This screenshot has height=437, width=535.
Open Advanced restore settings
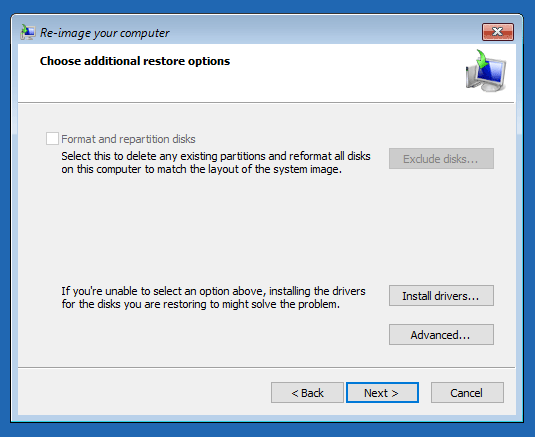[x=441, y=335]
